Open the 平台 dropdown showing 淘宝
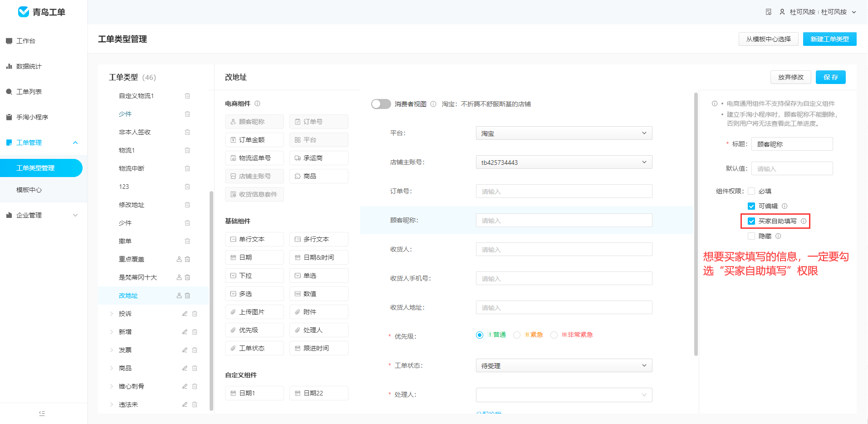This screenshot has width=868, height=424. coord(564,133)
